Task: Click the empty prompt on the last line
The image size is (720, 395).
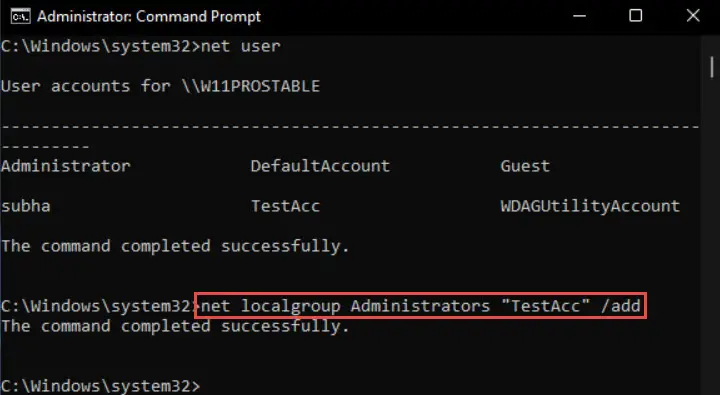Action: 101,386
